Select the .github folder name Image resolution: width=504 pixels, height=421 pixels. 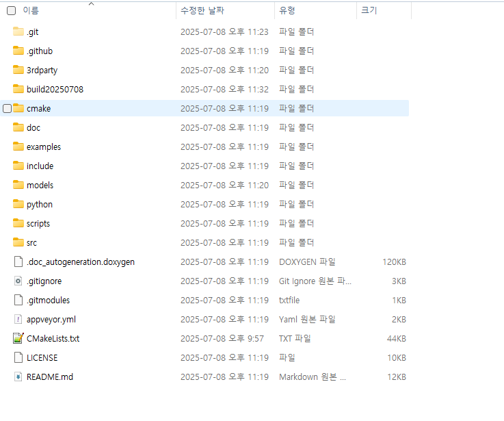tap(40, 51)
